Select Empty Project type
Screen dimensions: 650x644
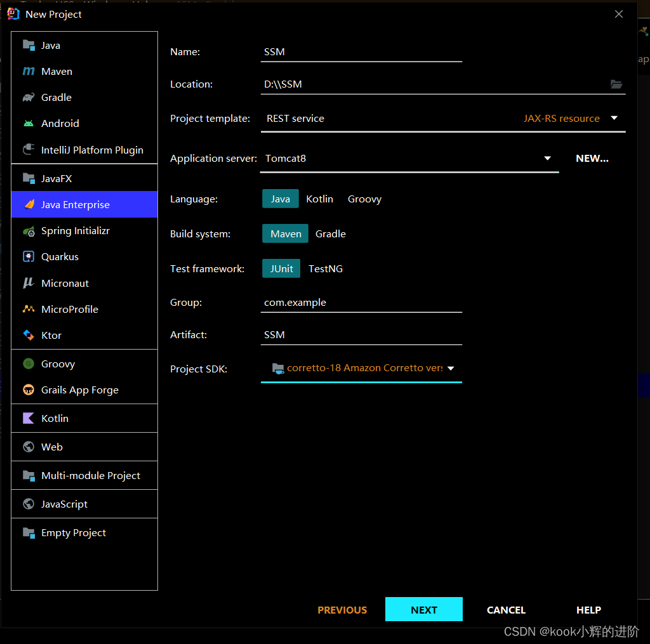pos(84,532)
